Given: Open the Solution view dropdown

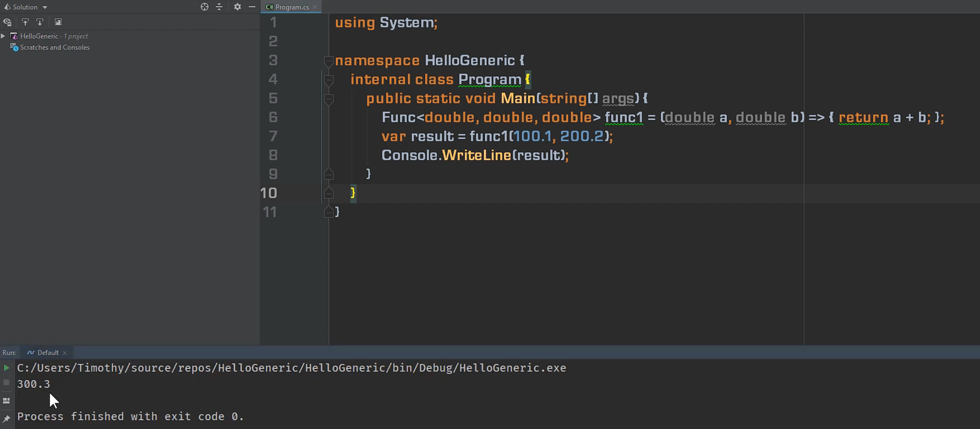Looking at the screenshot, I should [25, 7].
